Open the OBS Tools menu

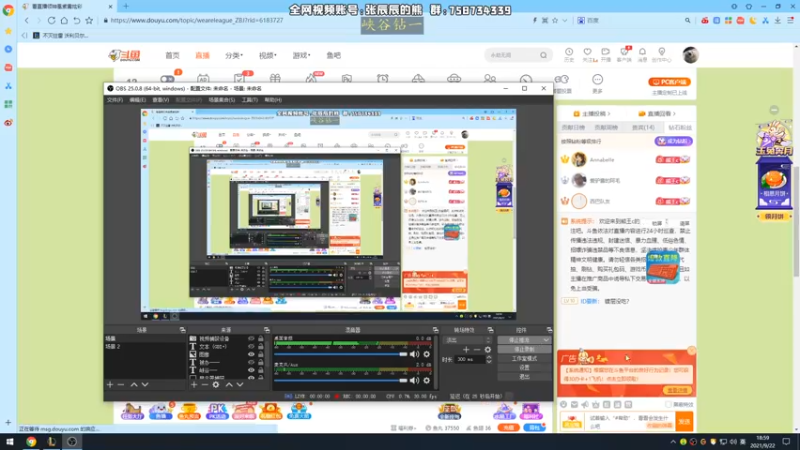click(x=249, y=100)
